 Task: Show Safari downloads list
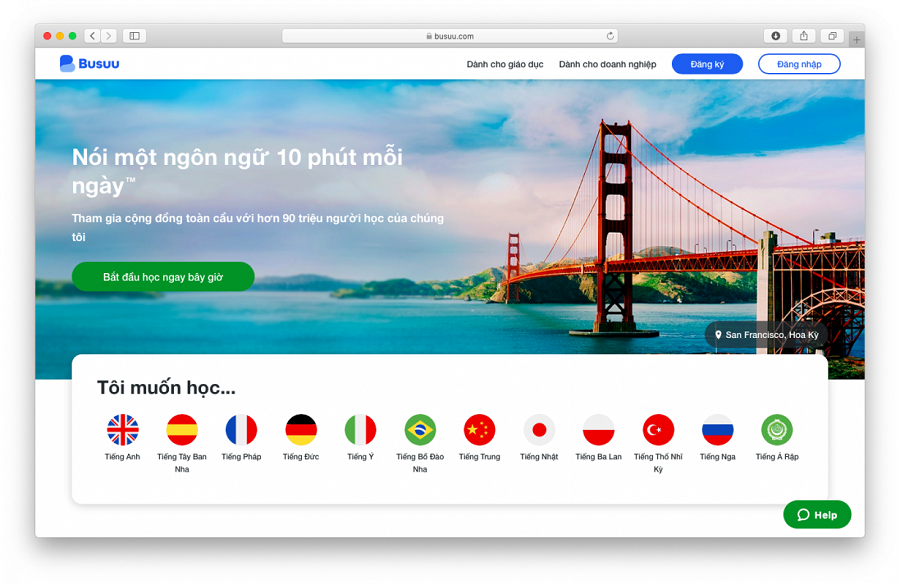(775, 36)
